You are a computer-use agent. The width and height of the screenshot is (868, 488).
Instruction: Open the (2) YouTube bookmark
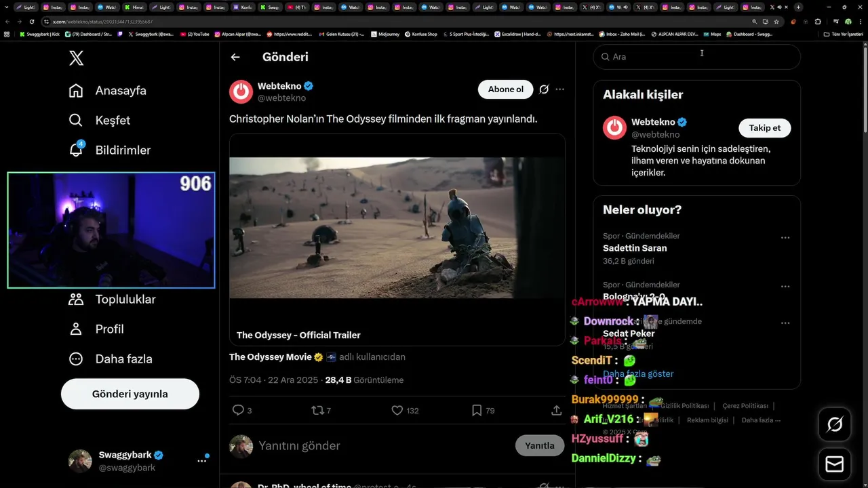point(195,34)
